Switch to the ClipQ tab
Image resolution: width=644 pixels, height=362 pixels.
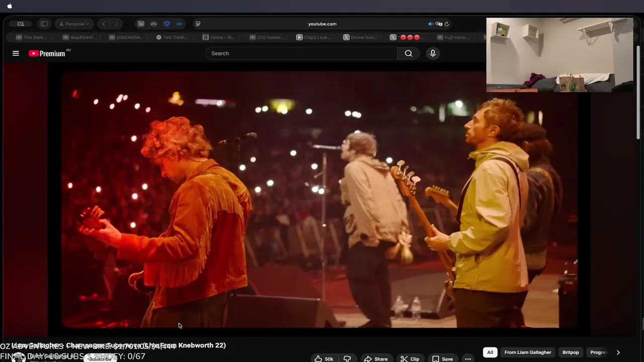point(313,37)
